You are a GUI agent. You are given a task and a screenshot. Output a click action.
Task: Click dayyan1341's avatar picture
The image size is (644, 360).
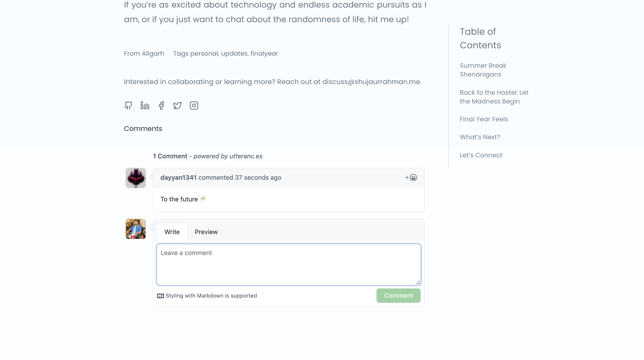coord(136,178)
